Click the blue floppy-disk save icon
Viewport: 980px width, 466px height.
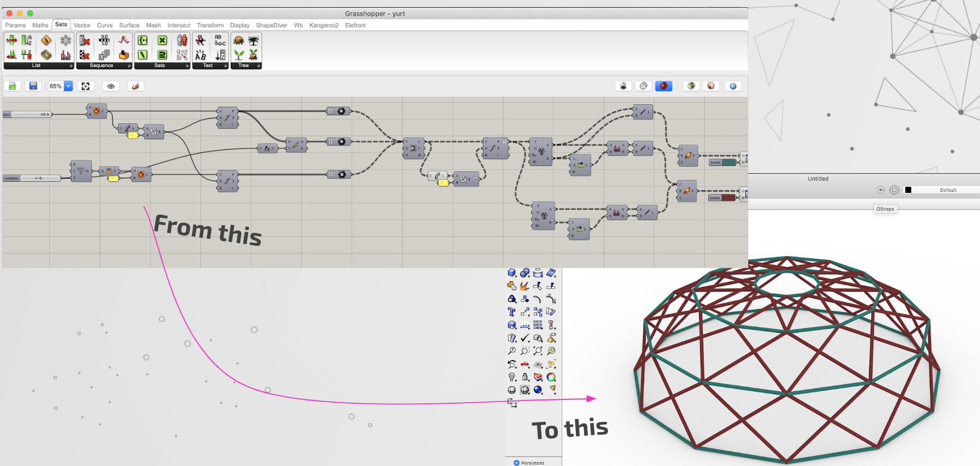pos(33,86)
